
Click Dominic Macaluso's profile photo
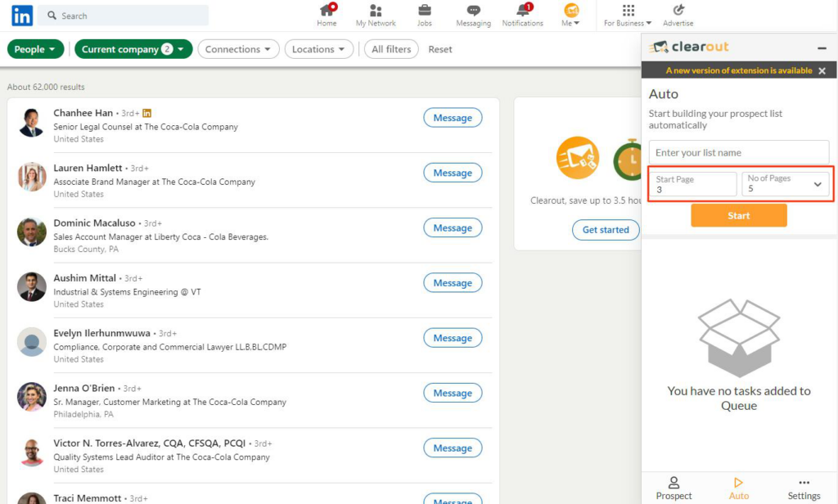tap(32, 232)
